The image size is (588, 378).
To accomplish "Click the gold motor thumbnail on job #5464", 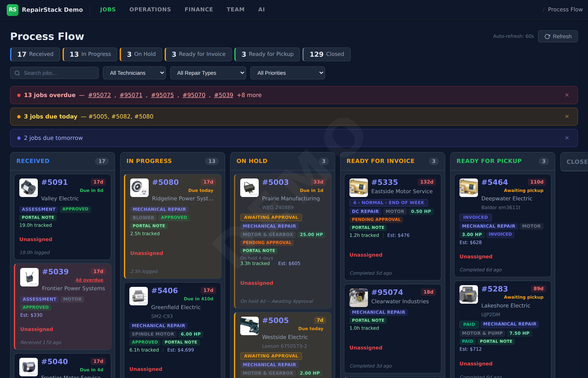I will (469, 188).
